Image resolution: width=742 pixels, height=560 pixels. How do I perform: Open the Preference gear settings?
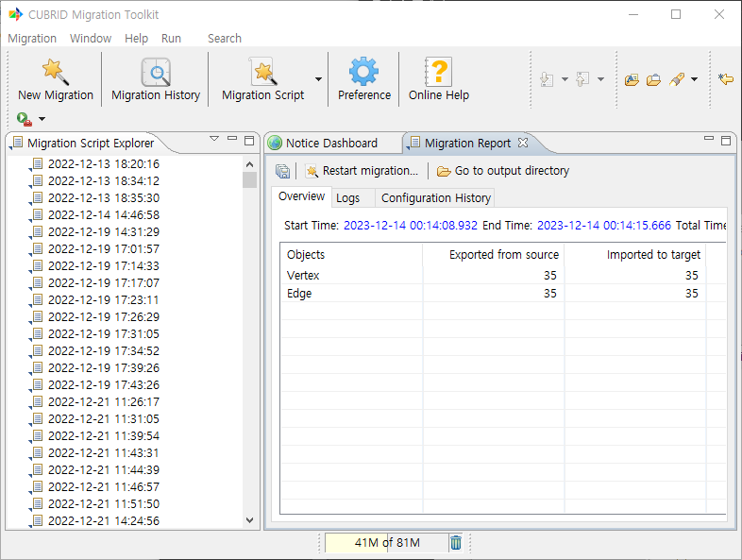pos(363,79)
